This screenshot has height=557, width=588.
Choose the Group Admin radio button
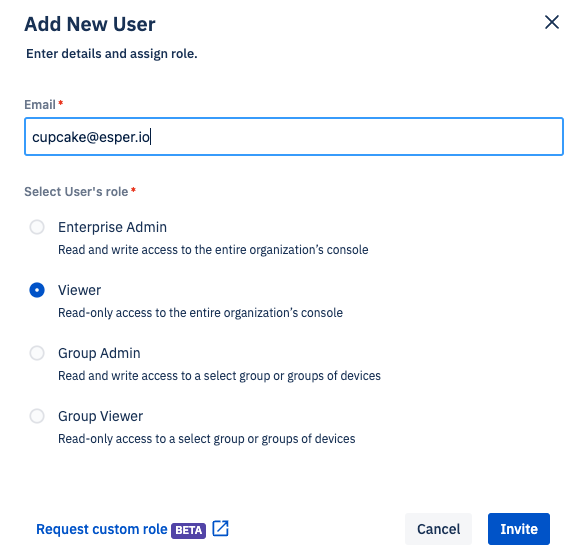[37, 353]
